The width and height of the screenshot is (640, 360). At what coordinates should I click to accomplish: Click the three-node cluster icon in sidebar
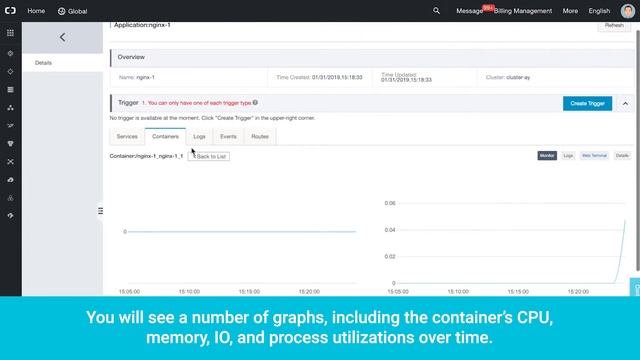point(10,108)
